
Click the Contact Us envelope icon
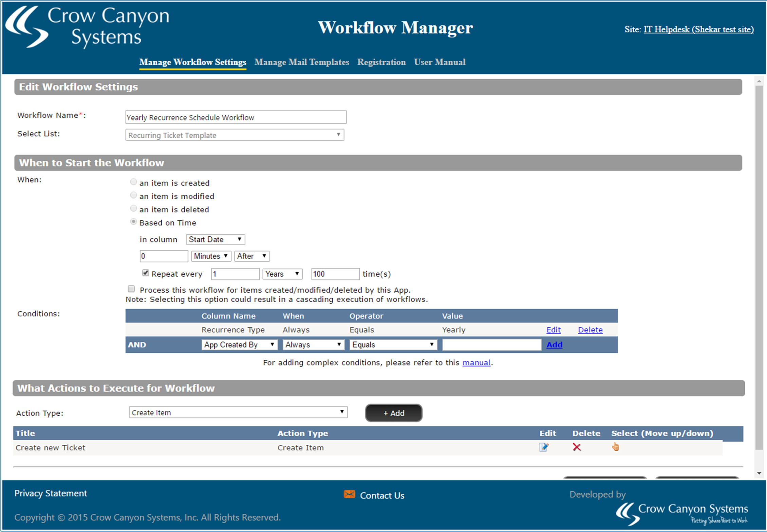coord(349,494)
